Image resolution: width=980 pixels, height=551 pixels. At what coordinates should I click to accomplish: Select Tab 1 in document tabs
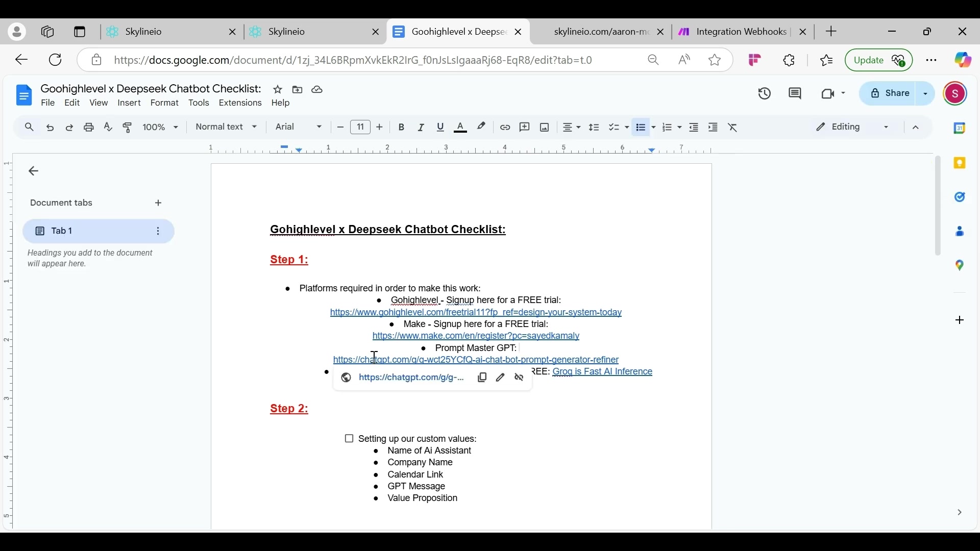tap(98, 232)
